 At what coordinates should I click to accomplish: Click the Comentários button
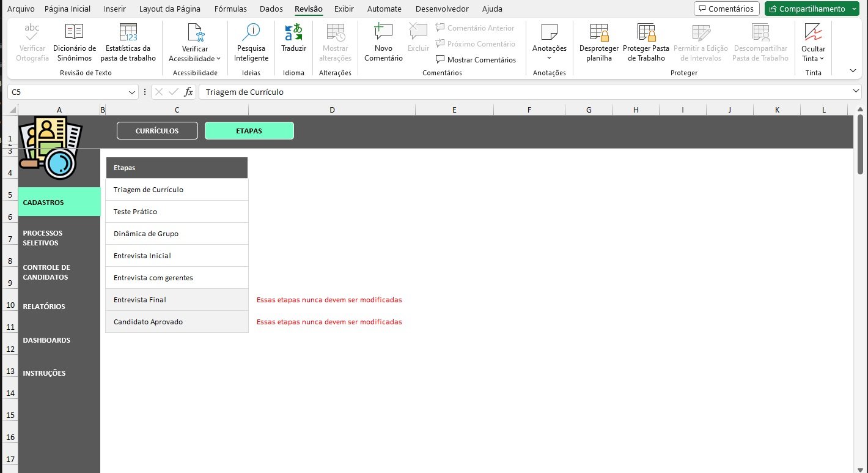click(x=727, y=9)
